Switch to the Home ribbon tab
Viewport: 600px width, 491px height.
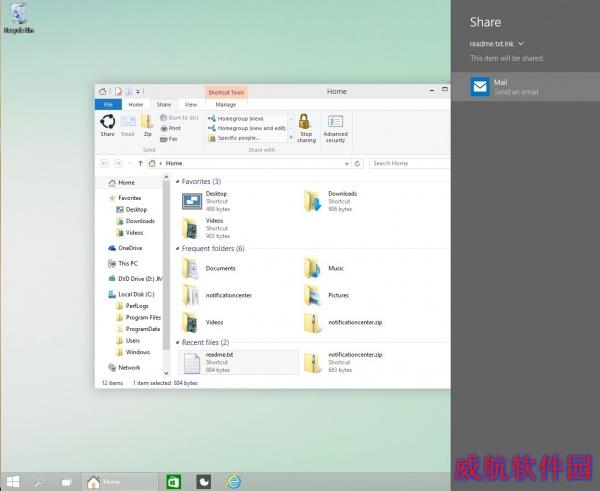pos(135,104)
